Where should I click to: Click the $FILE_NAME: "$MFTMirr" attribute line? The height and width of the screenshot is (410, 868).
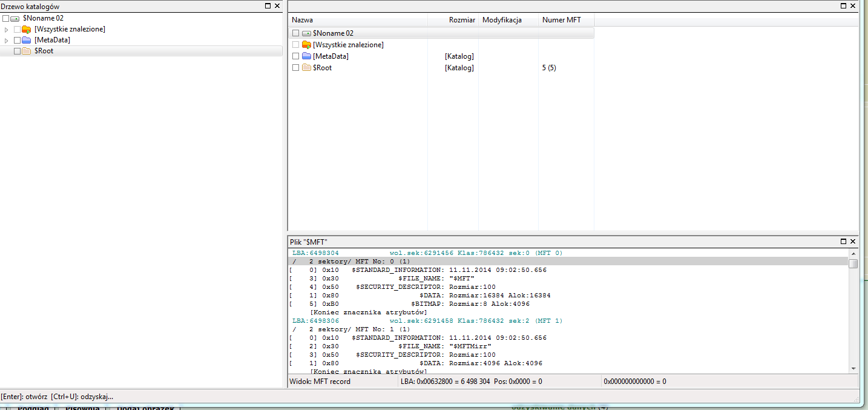point(390,346)
